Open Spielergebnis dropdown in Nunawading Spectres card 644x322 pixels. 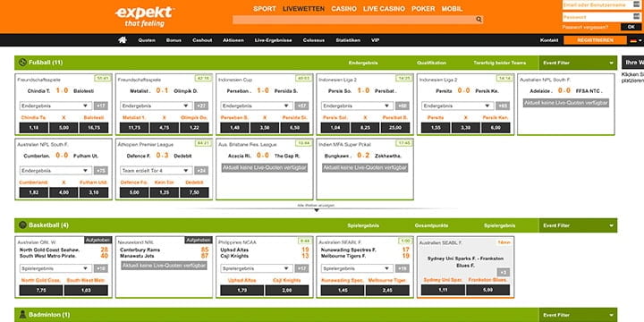click(x=357, y=268)
